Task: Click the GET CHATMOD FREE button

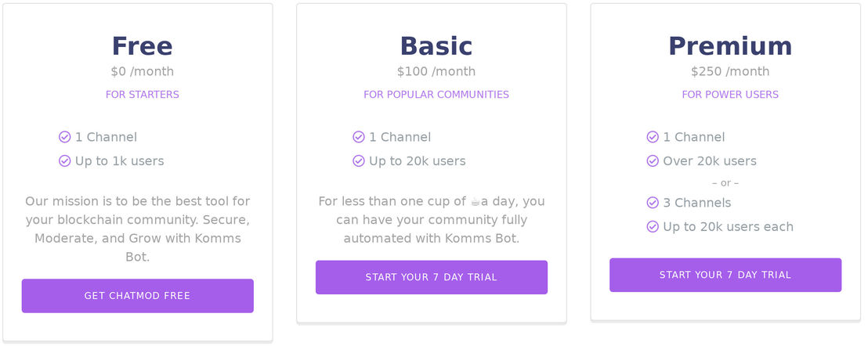Action: pos(137,296)
